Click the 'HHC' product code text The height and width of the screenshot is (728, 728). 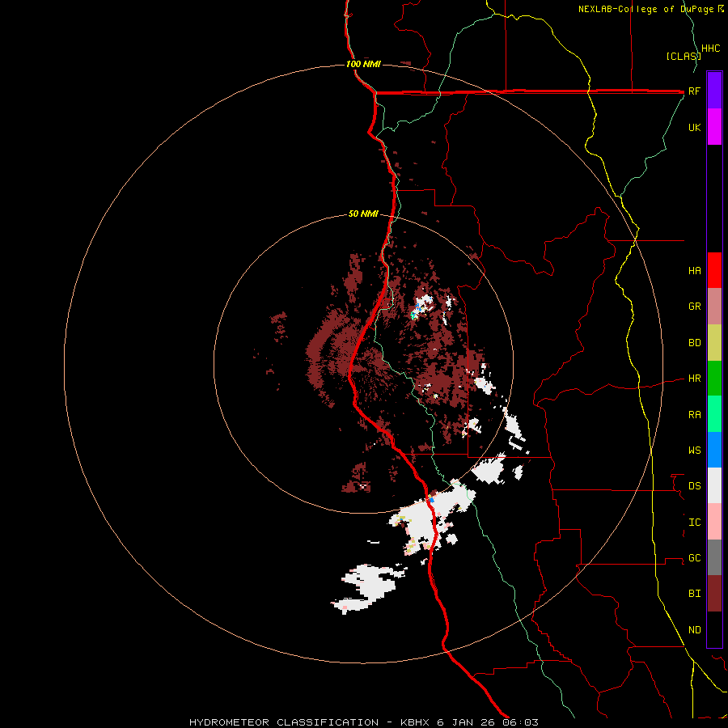click(x=711, y=49)
